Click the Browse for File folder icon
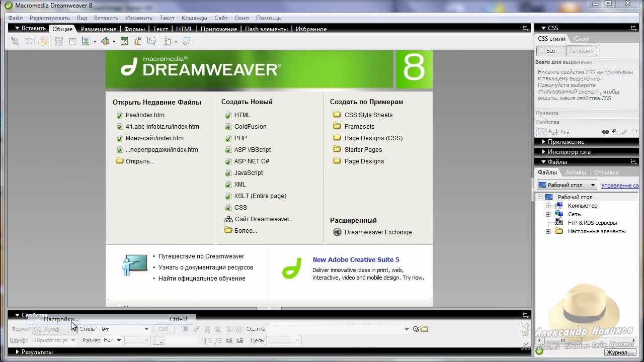 click(424, 329)
